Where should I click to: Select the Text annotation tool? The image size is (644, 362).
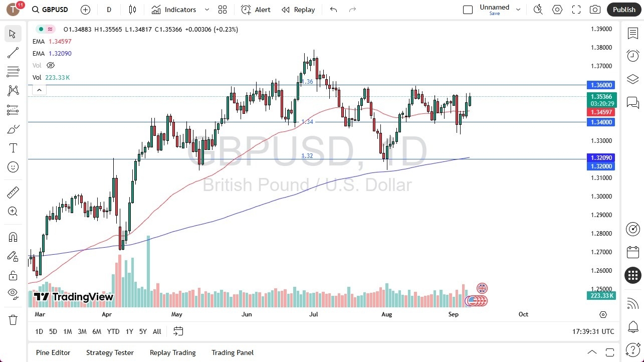(x=13, y=147)
